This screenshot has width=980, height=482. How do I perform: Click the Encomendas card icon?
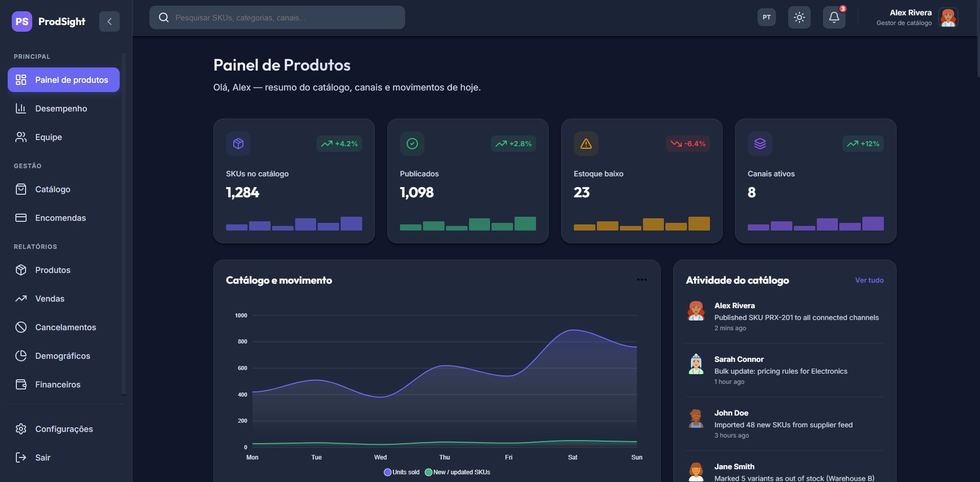pyautogui.click(x=21, y=218)
